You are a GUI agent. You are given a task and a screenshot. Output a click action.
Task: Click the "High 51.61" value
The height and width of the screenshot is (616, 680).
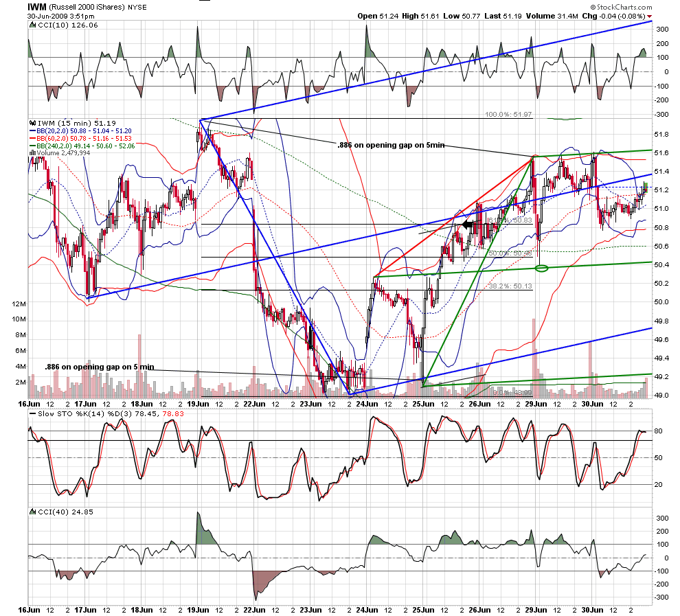(x=420, y=16)
